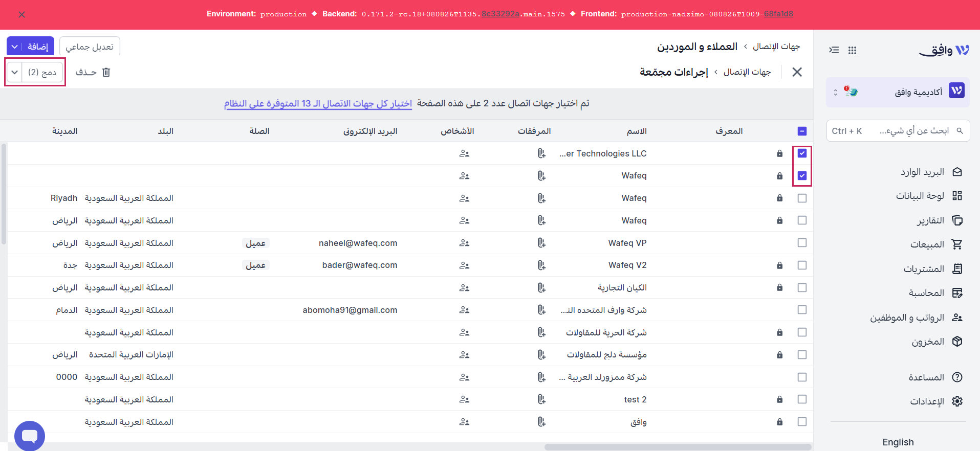
Task: Click people icon in الكيان التجارية row
Action: tap(464, 288)
